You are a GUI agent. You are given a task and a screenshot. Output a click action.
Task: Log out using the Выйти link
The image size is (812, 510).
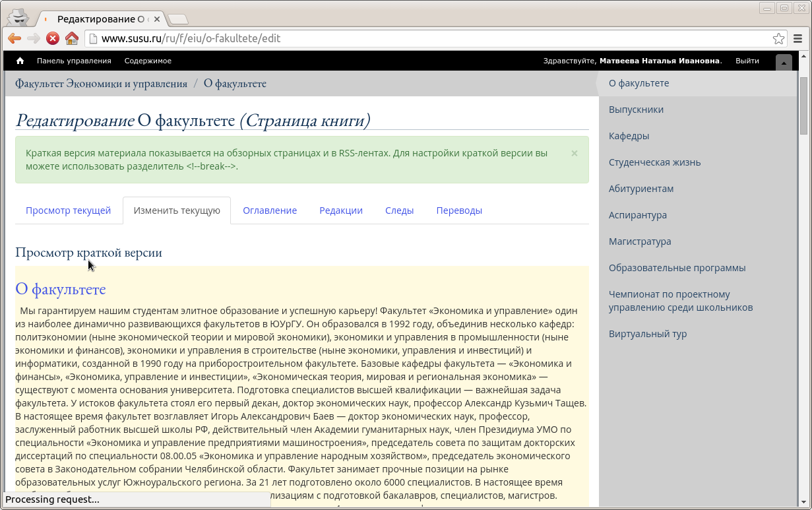click(x=747, y=61)
